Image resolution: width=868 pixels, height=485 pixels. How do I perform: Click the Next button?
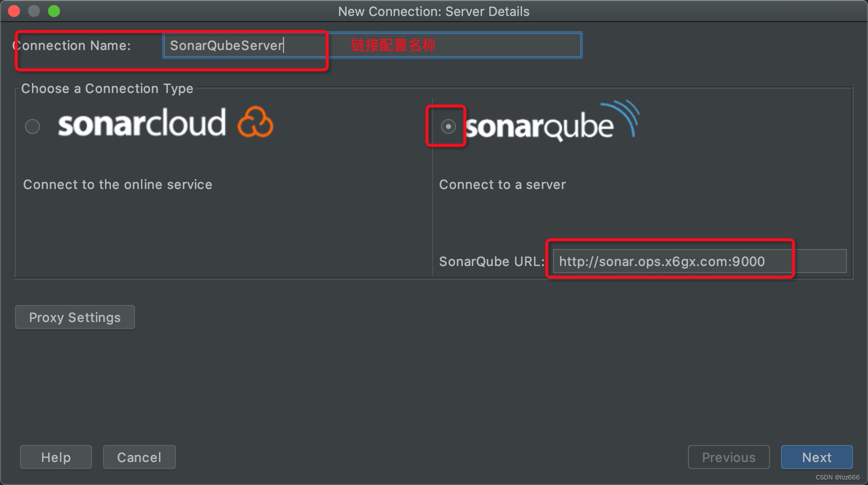click(816, 456)
